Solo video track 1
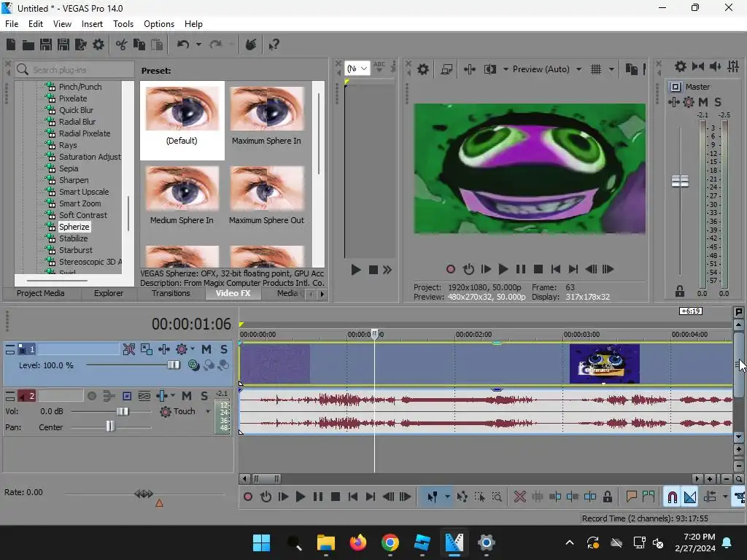Viewport: 747px width, 560px height. pyautogui.click(x=223, y=349)
